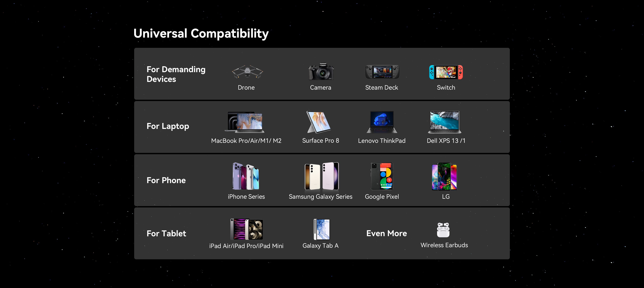Click the Even More label

387,233
